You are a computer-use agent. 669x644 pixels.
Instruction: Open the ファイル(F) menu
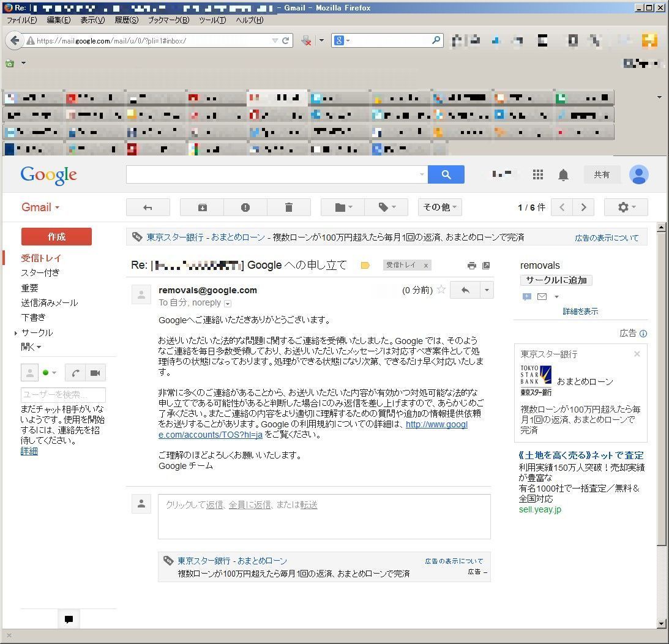(21, 20)
